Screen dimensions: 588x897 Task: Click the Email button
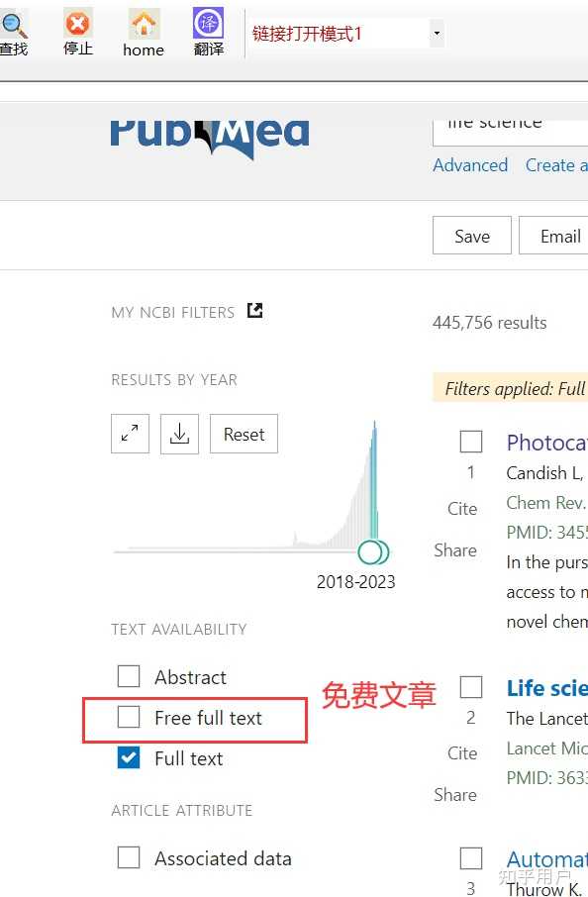pos(560,236)
